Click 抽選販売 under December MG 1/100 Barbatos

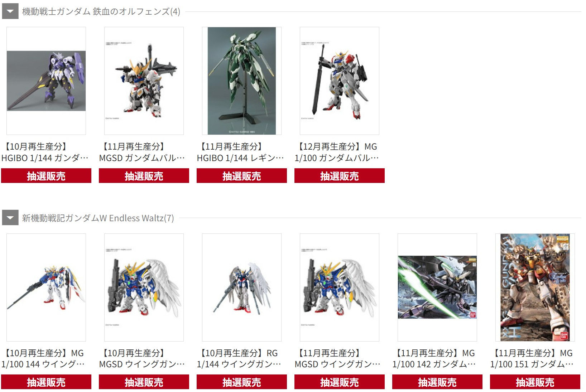point(340,176)
